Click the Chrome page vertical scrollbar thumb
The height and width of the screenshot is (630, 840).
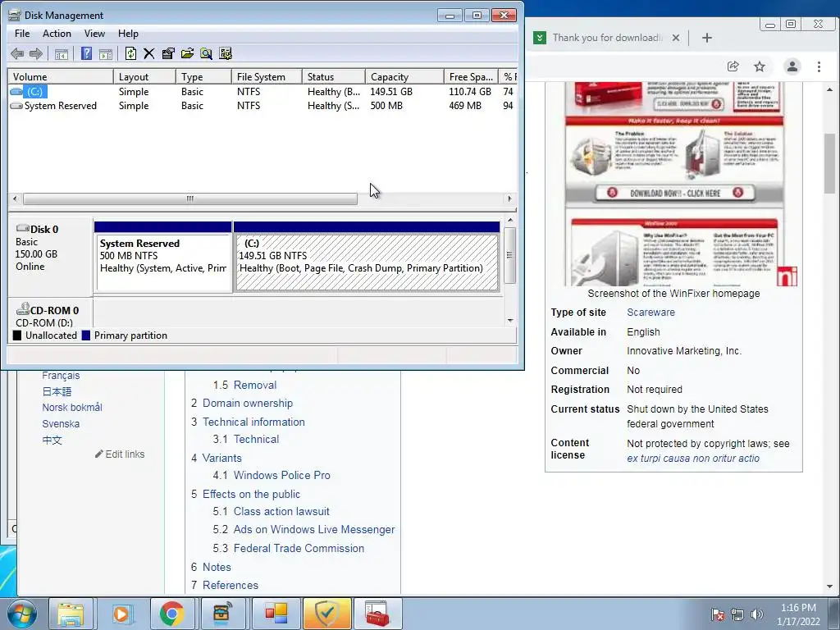pos(830,163)
